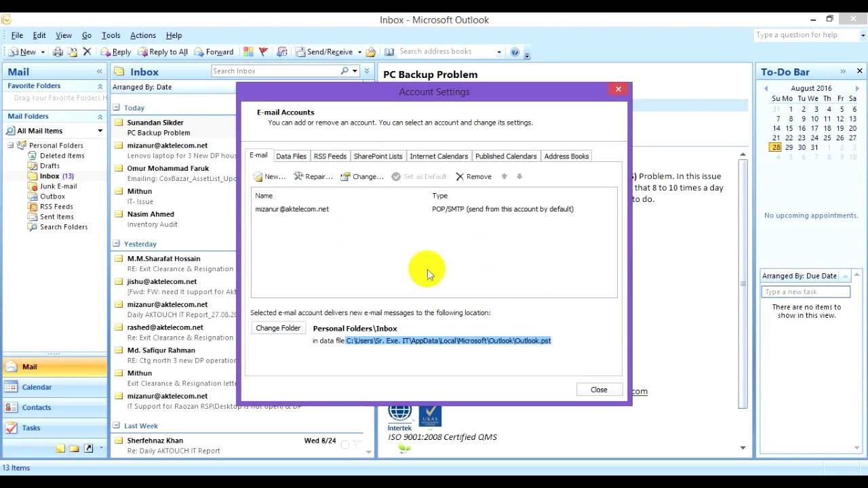This screenshot has height=488, width=868.
Task: Click the Print icon in the toolbar
Action: [x=58, y=52]
